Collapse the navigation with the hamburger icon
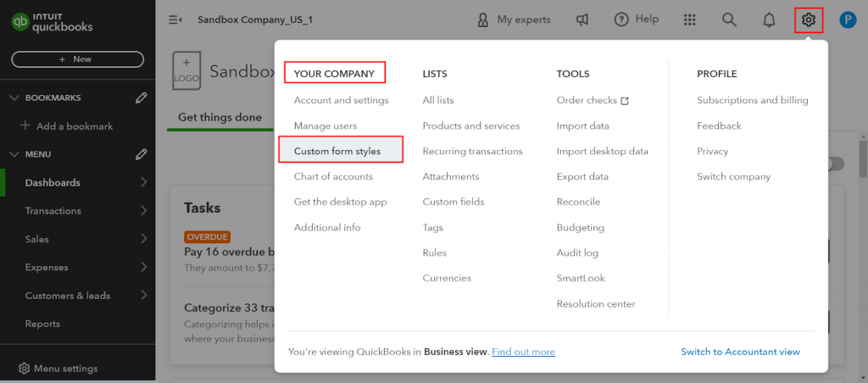Screen dimensions: 868x383 click(175, 20)
